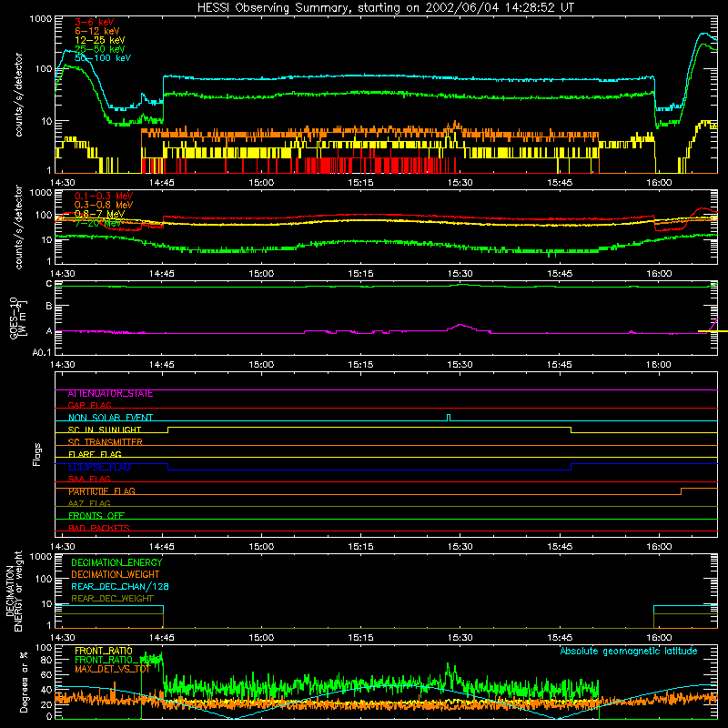The width and height of the screenshot is (728, 728).
Task: Click the GOES-10 axis label
Action: tap(14, 318)
